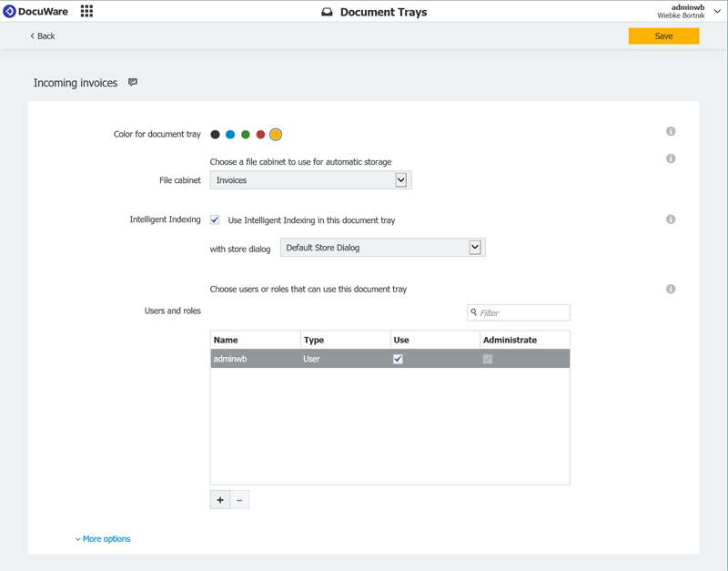Image resolution: width=728 pixels, height=571 pixels.
Task: Open info icon for file cabinet row
Action: (x=671, y=158)
